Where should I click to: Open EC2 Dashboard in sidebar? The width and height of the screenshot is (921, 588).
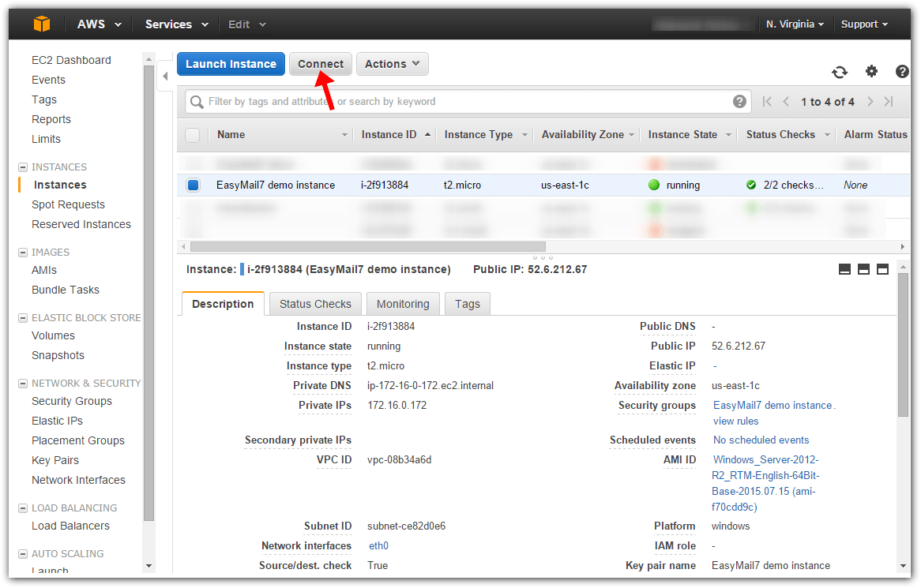click(x=71, y=60)
